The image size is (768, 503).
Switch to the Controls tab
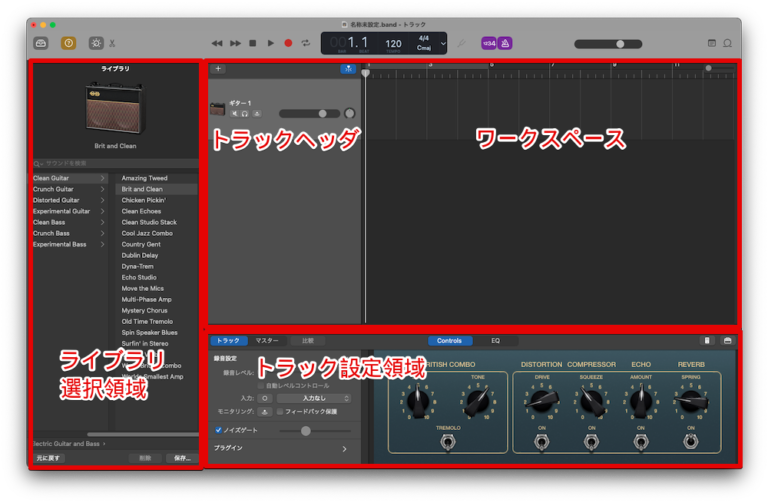449,340
